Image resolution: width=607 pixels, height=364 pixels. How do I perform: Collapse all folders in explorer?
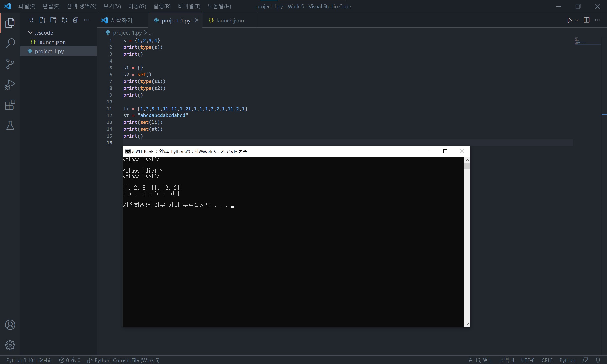point(75,20)
